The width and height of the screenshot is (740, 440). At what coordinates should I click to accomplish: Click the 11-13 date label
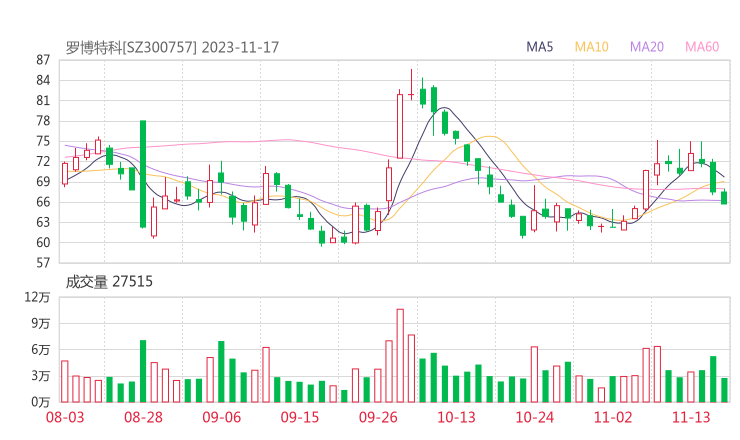point(691,417)
